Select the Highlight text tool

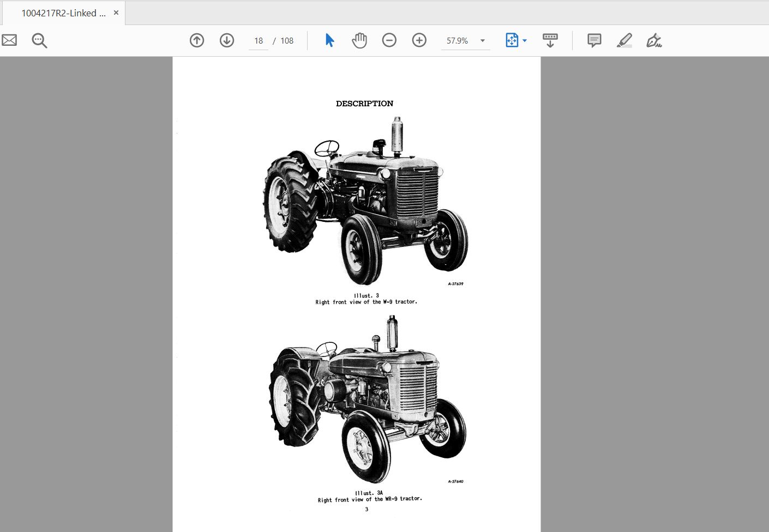624,40
